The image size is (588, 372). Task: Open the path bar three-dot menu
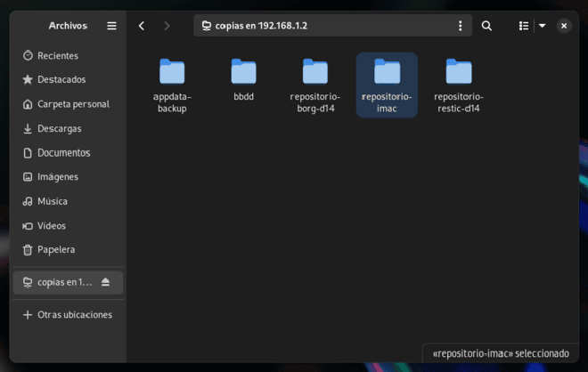[460, 26]
